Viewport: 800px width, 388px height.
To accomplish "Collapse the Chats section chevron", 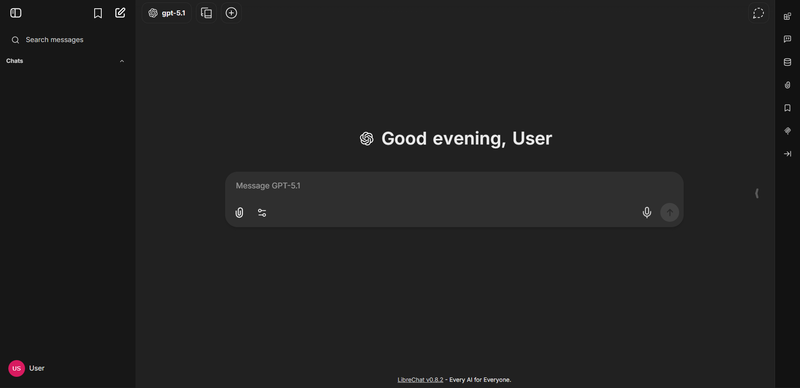I will 121,61.
